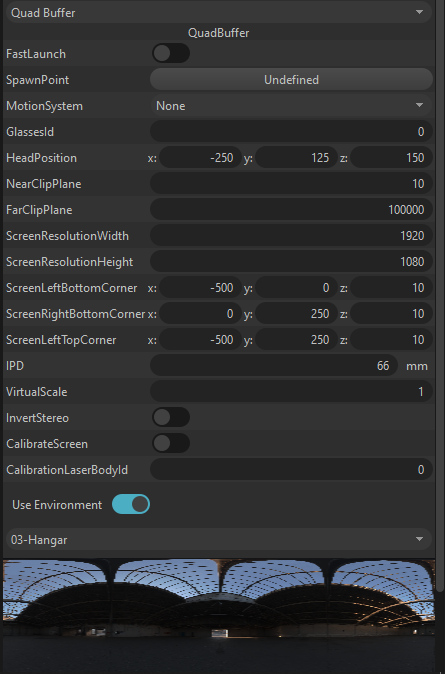Select the ScreenResolutionHeight field
This screenshot has width=445, height=674.
(291, 262)
